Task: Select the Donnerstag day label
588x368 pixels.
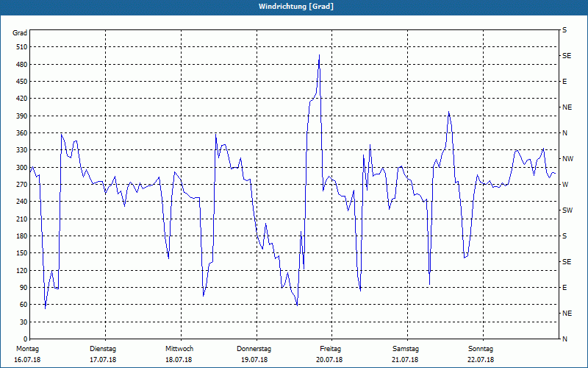Action: click(x=254, y=349)
